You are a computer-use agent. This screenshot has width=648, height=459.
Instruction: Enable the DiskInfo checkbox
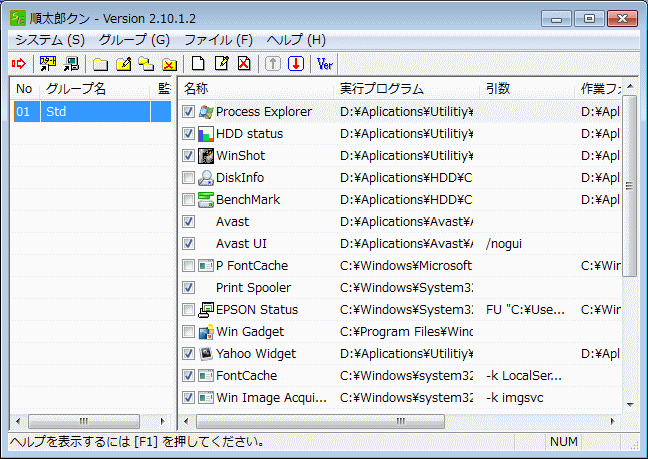pyautogui.click(x=189, y=178)
